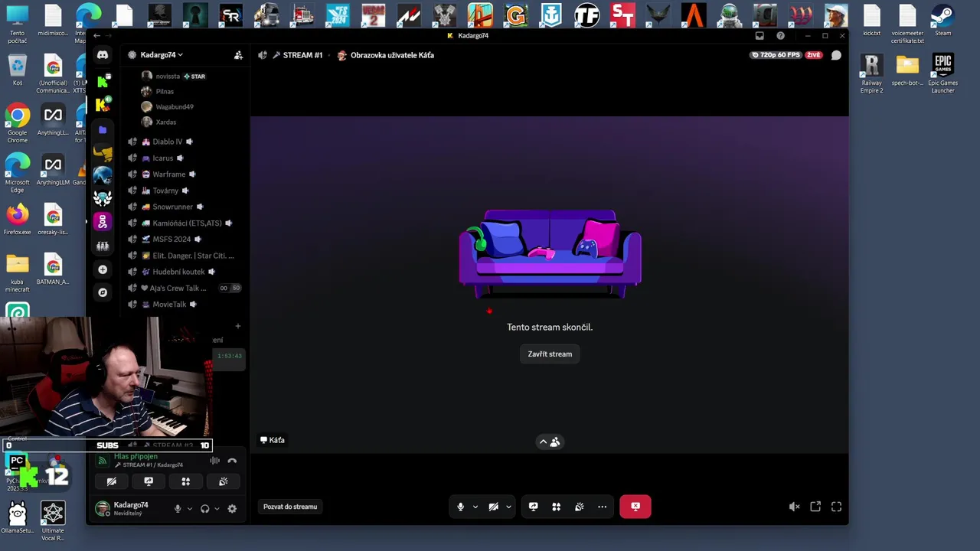Enter fullscreen stream view icon
Viewport: 980px width, 551px height.
click(x=836, y=507)
